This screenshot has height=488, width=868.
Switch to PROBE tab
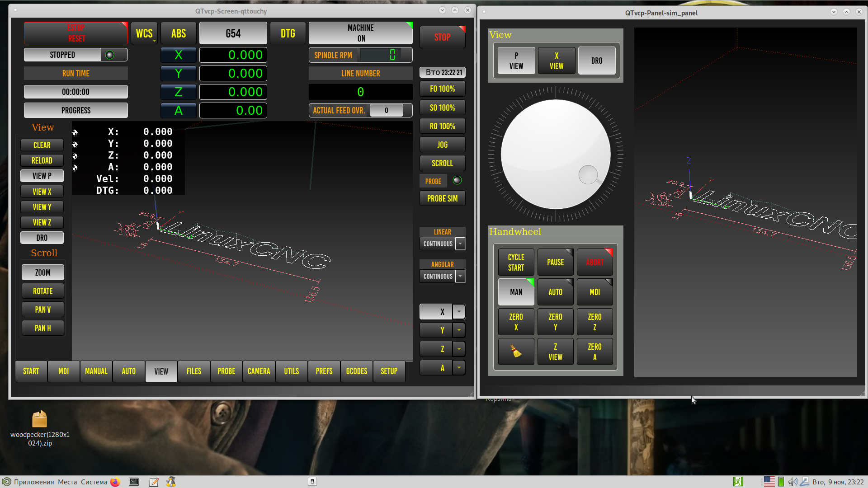pos(226,371)
